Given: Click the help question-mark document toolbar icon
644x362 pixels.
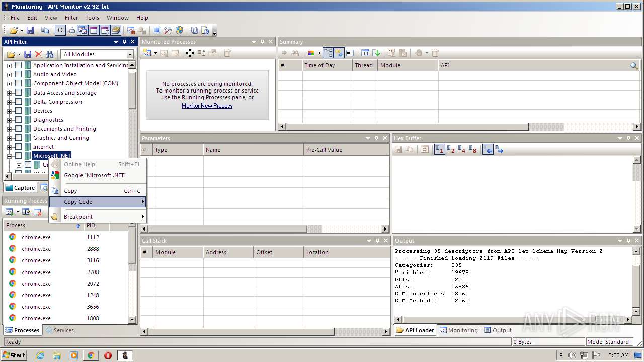Looking at the screenshot, I should (205, 31).
